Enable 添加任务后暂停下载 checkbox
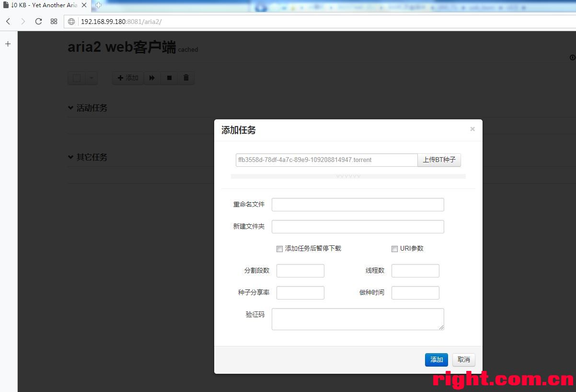The width and height of the screenshot is (576, 392). pyautogui.click(x=280, y=249)
